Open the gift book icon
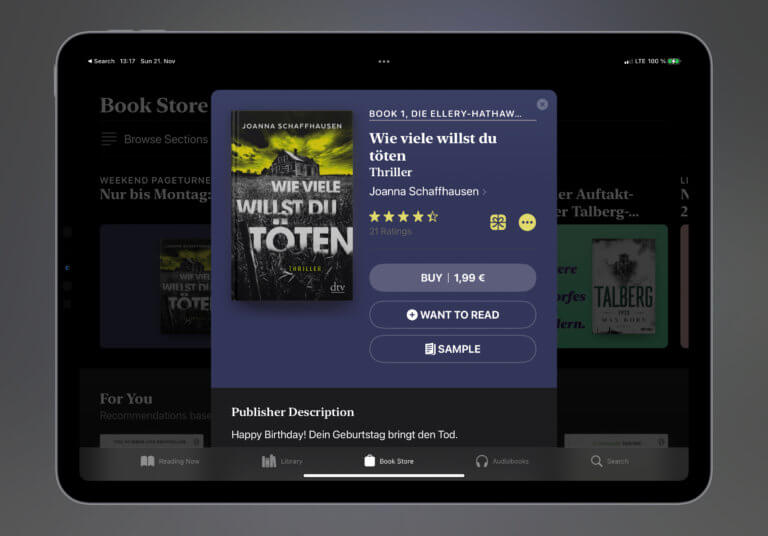 tap(498, 222)
